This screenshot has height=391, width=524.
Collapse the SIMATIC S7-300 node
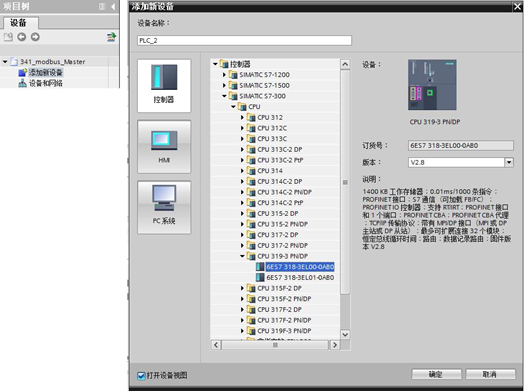point(225,96)
